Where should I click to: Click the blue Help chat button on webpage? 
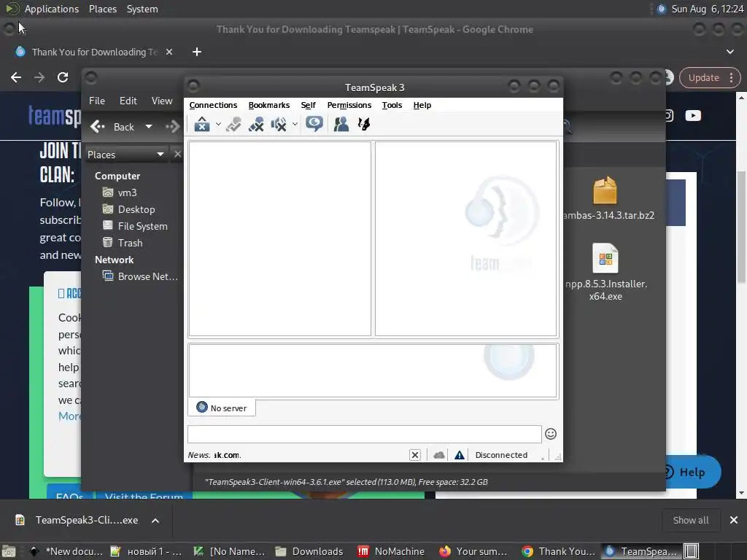point(691,472)
